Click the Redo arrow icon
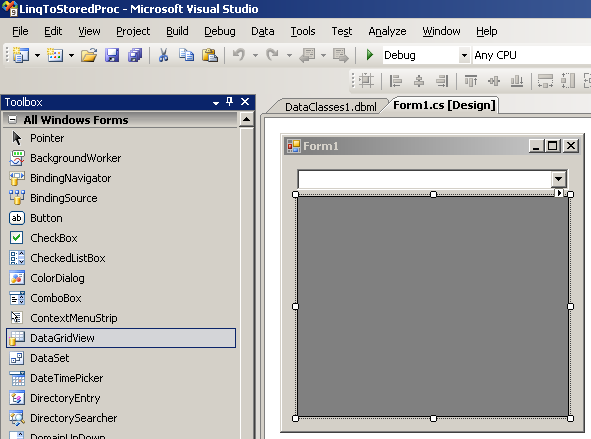 point(272,55)
